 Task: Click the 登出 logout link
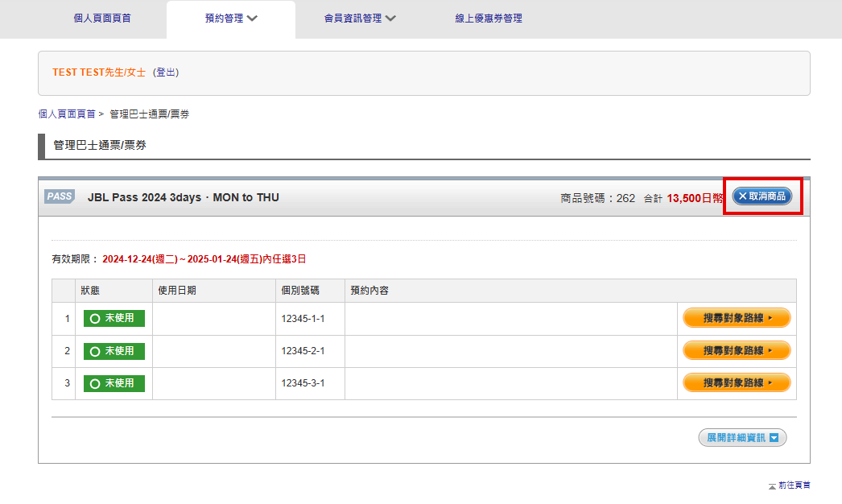coord(167,72)
